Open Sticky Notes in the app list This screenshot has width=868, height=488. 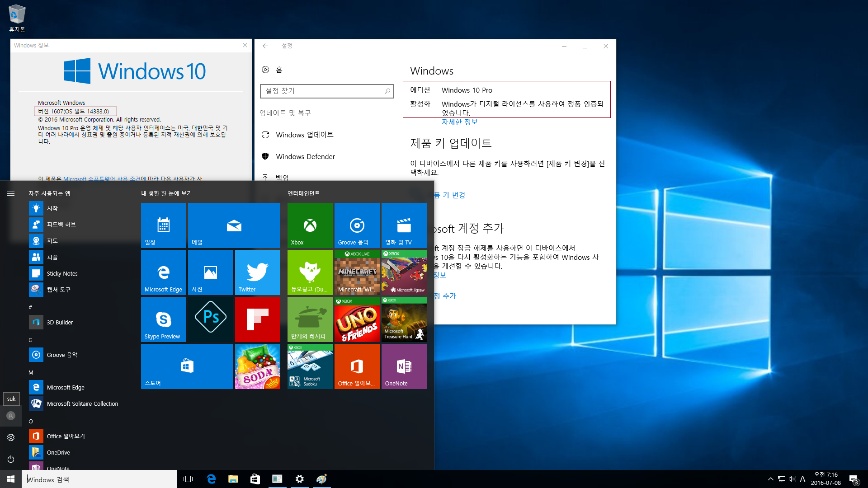(x=79, y=273)
